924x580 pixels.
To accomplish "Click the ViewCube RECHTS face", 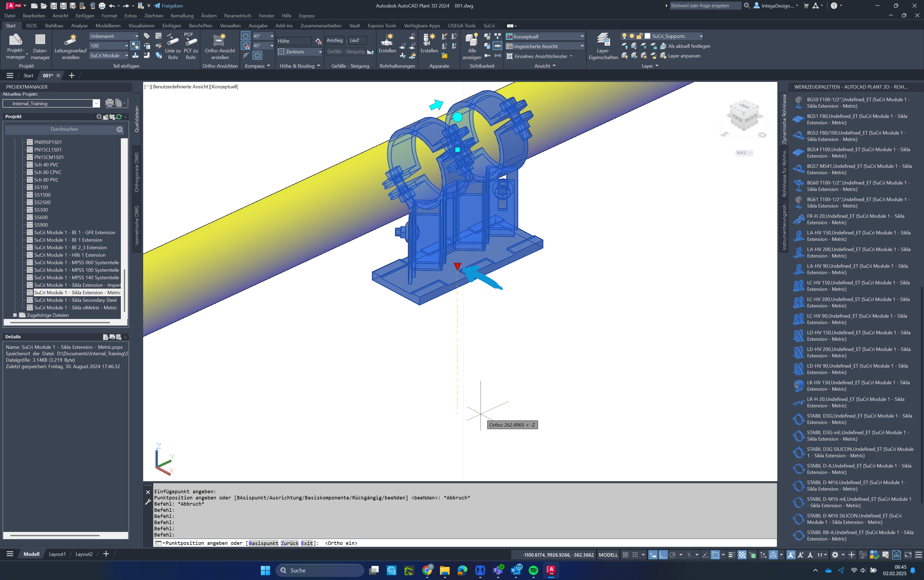I will (751, 119).
